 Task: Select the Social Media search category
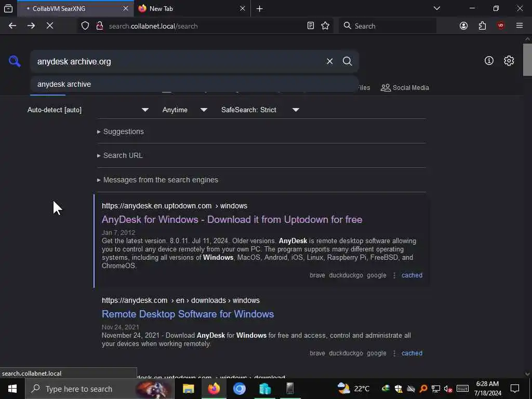405,87
